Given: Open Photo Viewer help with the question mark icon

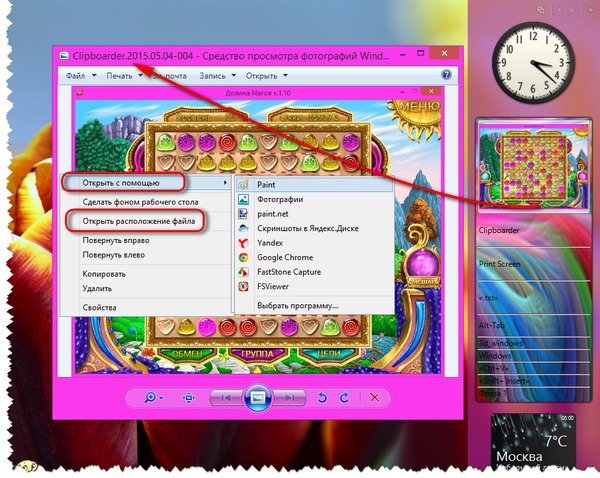Looking at the screenshot, I should pyautogui.click(x=446, y=75).
